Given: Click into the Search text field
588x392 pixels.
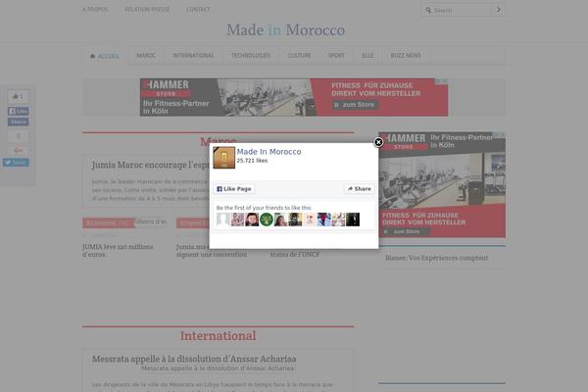Looking at the screenshot, I should click(462, 10).
